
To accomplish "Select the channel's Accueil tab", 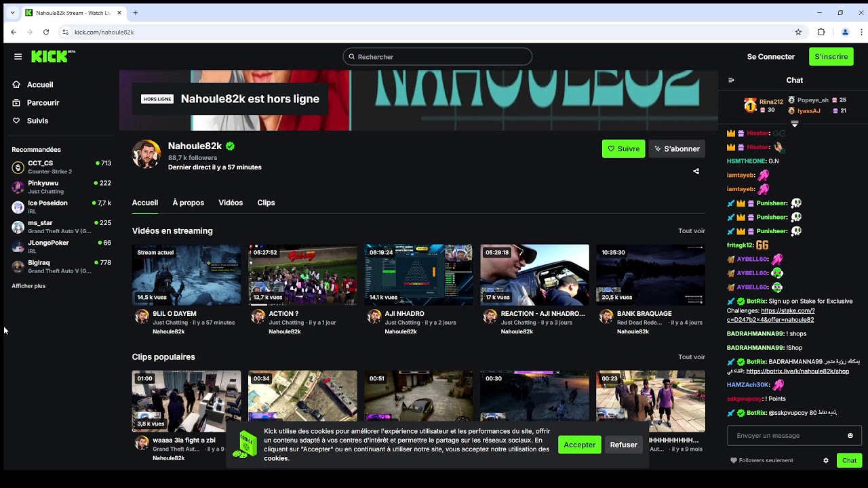I will 145,203.
